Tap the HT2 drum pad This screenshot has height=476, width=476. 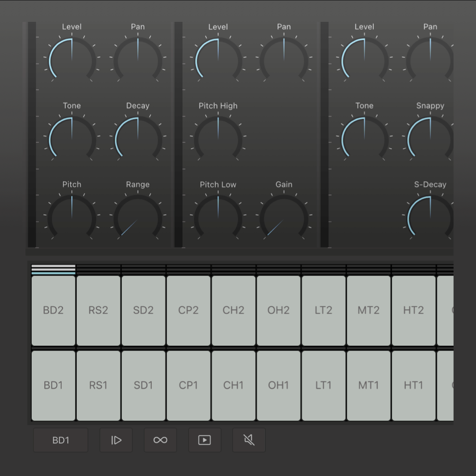(413, 311)
